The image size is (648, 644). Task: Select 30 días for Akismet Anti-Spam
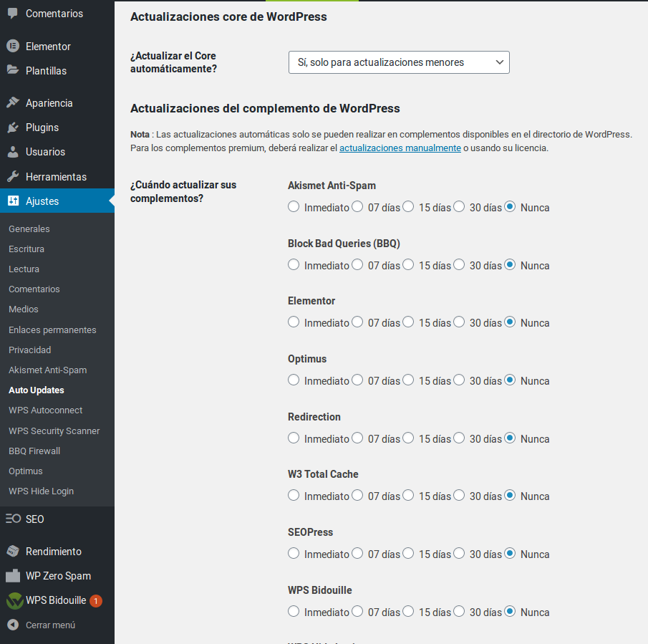[459, 206]
